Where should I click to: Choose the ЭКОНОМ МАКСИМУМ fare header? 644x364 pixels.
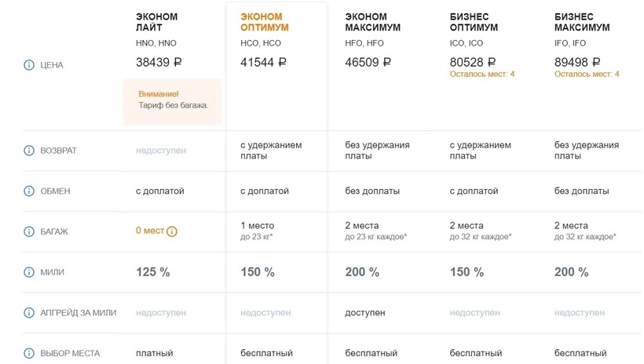[372, 22]
